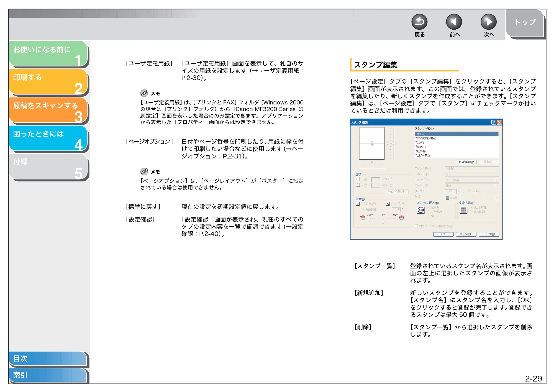
Task: Open chapter 5 付録
Action: click(48, 166)
